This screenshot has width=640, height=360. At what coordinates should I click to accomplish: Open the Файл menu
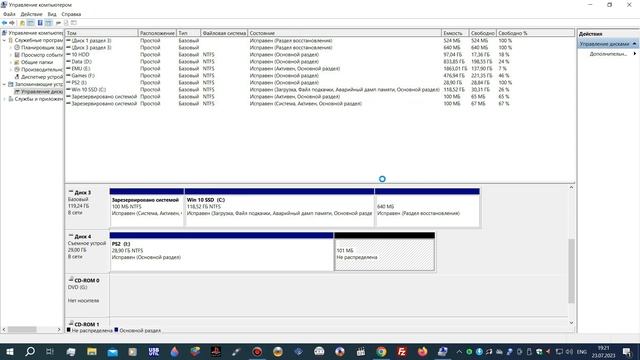pos(9,14)
